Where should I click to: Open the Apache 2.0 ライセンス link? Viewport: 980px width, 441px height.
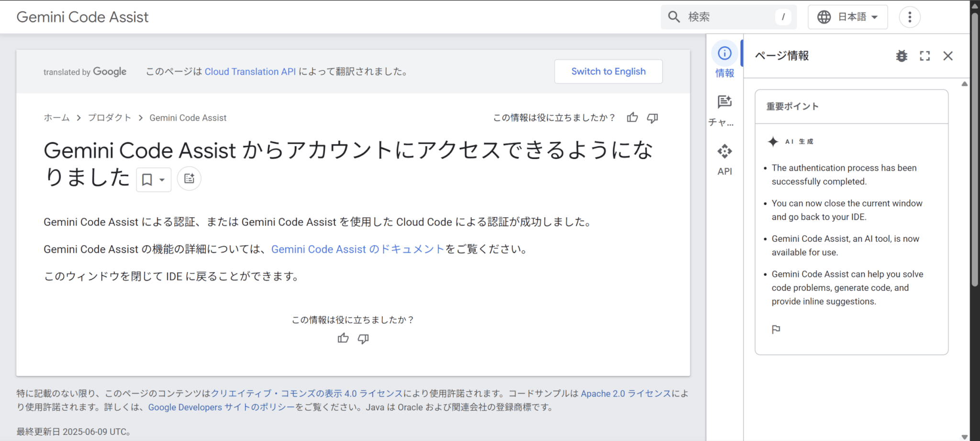click(x=626, y=394)
